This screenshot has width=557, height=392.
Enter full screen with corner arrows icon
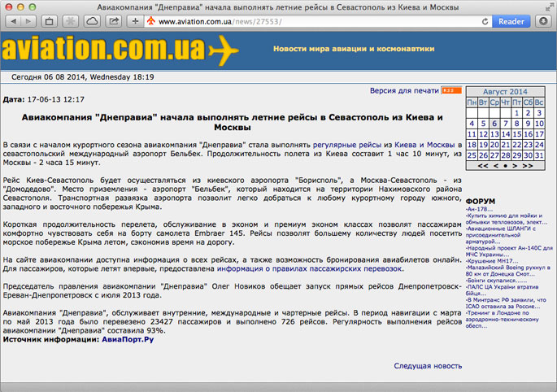click(x=549, y=7)
